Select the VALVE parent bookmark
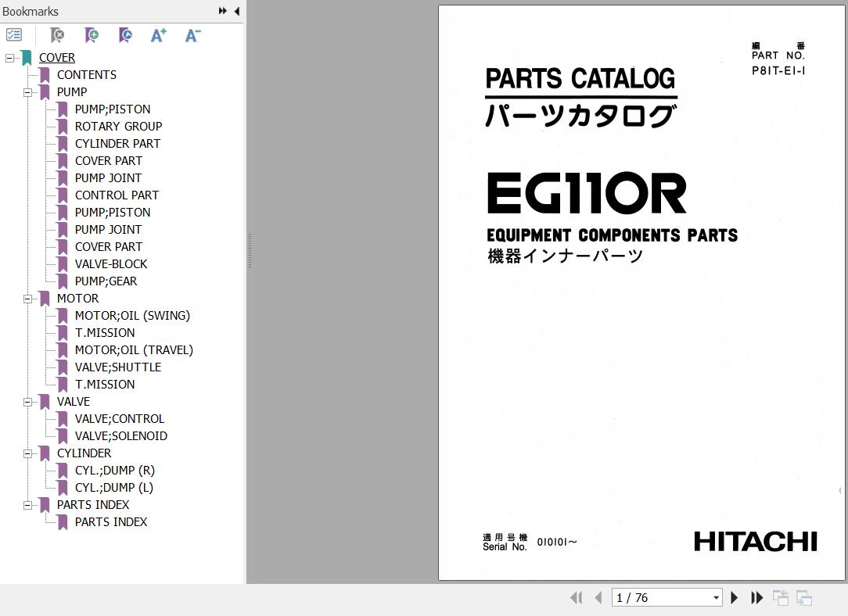848x616 pixels. point(74,402)
